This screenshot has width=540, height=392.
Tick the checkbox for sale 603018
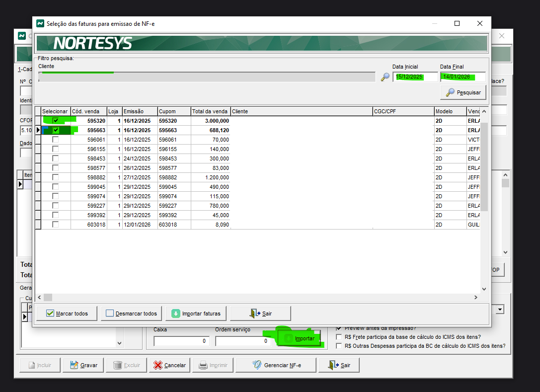pos(55,225)
